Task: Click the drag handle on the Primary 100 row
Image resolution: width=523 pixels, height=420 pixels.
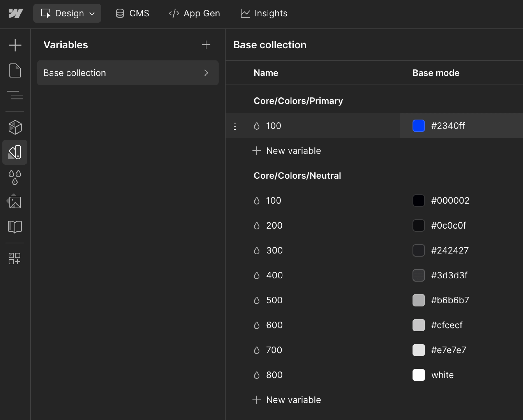Action: coord(235,126)
